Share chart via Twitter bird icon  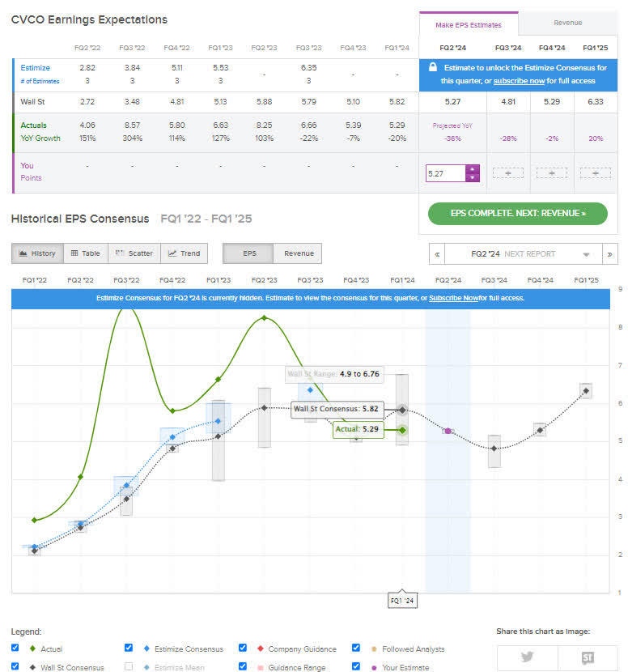[x=528, y=657]
